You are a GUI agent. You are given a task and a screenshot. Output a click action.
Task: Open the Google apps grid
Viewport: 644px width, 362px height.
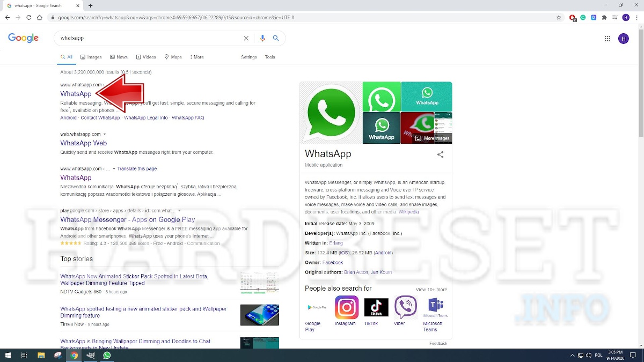[x=608, y=39]
